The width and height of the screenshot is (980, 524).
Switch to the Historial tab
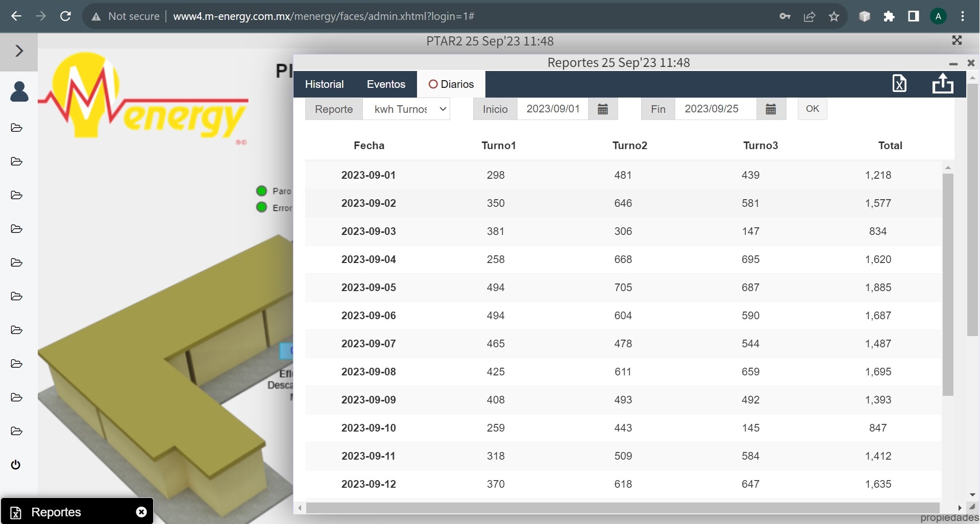(x=324, y=84)
